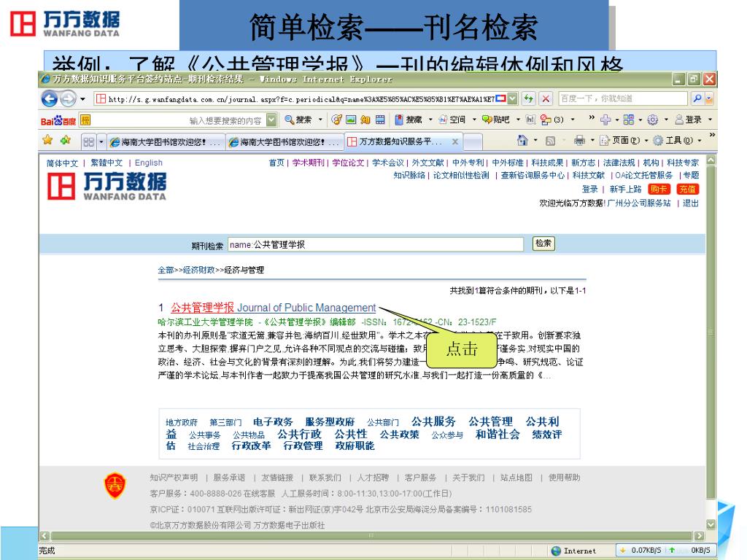Click the Baidu toolbar 贴吧 button

tap(495, 120)
